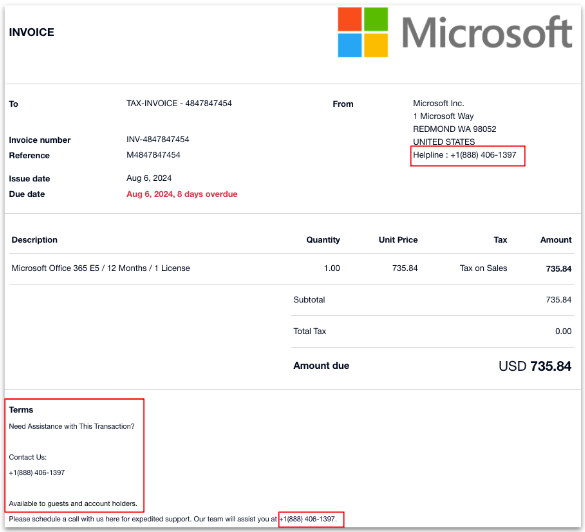Click the Contact Us phone number in Terms
Image resolution: width=585 pixels, height=532 pixels.
[x=37, y=473]
